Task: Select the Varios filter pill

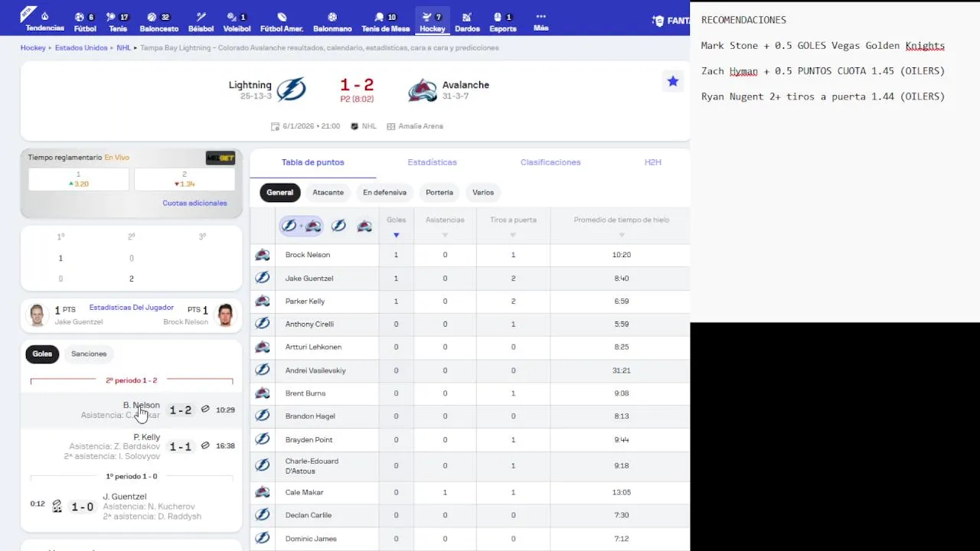Action: click(x=483, y=193)
